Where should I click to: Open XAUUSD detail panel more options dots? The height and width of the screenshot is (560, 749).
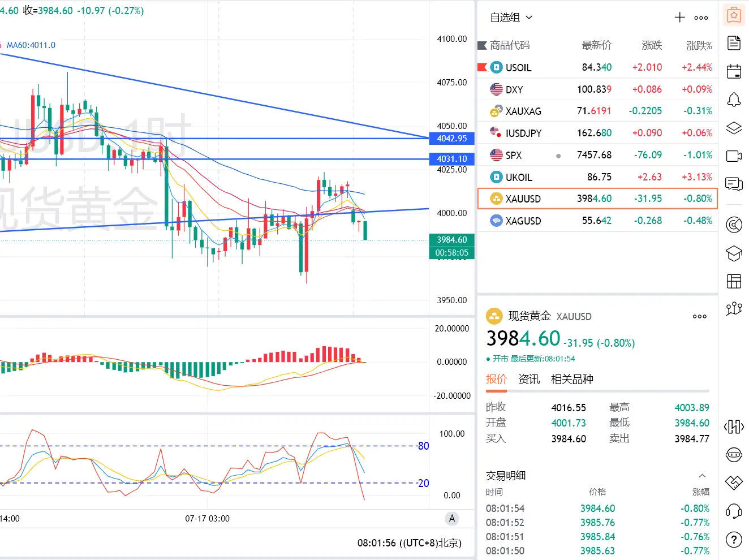click(x=700, y=316)
